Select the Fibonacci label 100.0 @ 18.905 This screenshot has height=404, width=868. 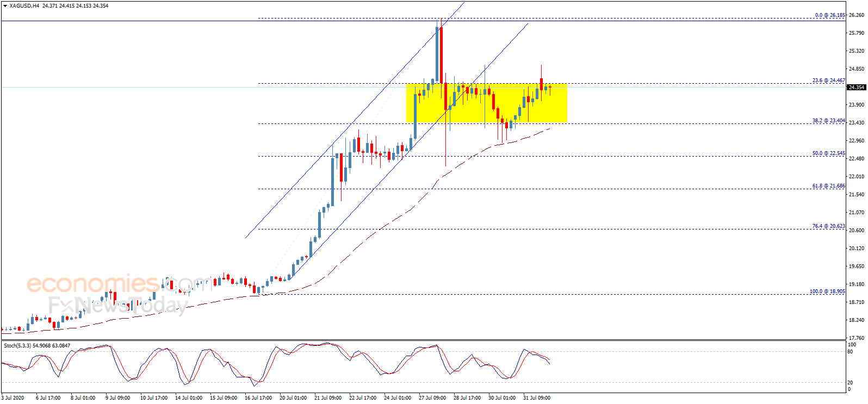pyautogui.click(x=827, y=291)
